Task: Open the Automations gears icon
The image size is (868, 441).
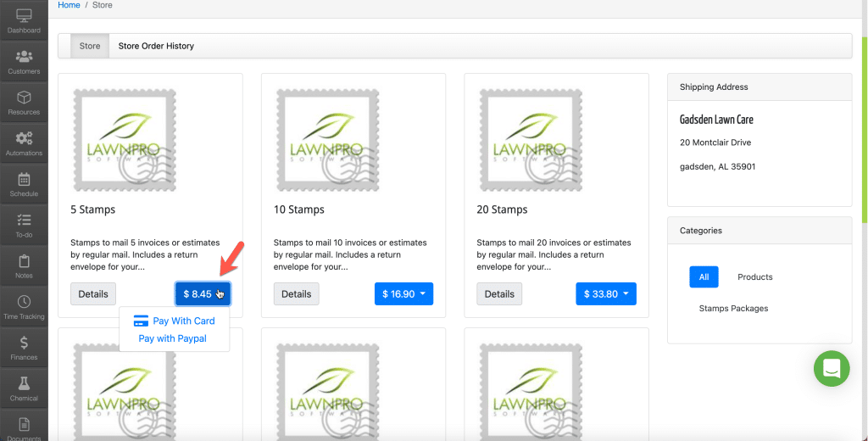Action: click(x=24, y=138)
